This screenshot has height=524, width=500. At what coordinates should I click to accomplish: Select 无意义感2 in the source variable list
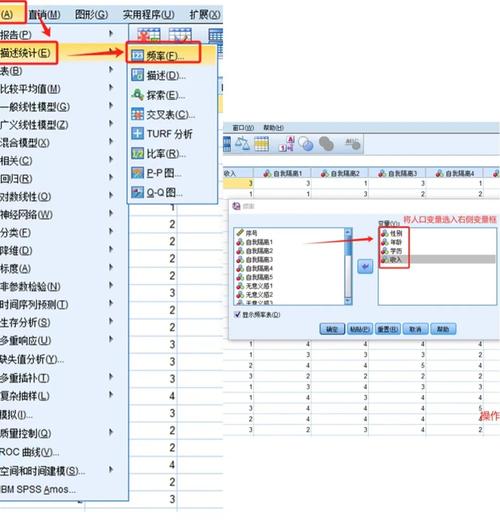coord(255,294)
